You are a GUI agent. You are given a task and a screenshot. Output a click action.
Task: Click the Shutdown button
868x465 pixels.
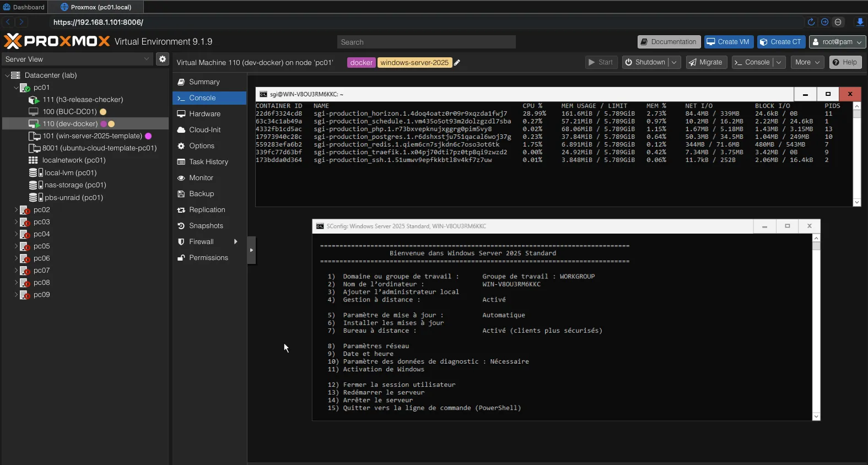click(x=645, y=62)
